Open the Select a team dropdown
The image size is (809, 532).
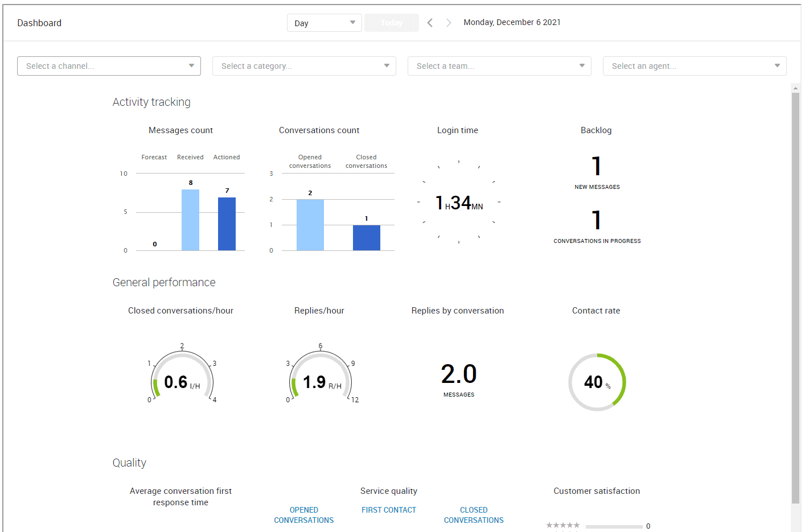499,66
